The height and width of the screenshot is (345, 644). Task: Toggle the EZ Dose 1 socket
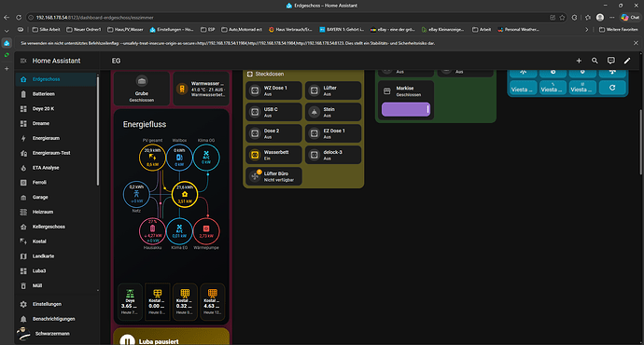(333, 133)
